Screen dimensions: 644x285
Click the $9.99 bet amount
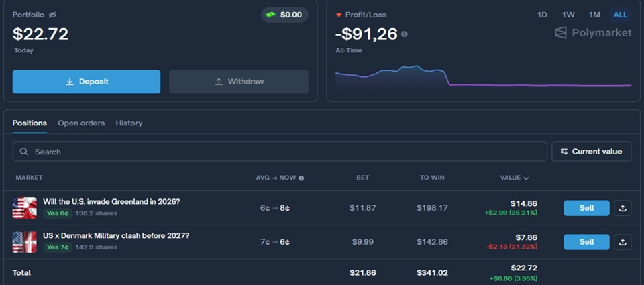(x=363, y=242)
